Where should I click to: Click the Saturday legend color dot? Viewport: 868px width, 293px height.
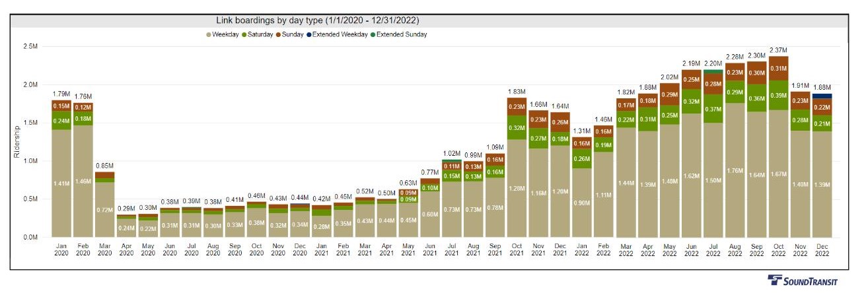coord(244,34)
